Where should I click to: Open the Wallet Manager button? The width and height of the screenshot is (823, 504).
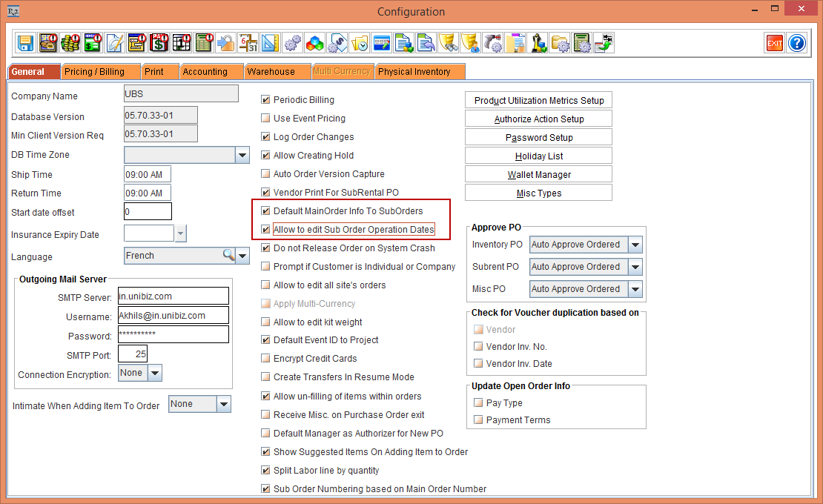(538, 175)
